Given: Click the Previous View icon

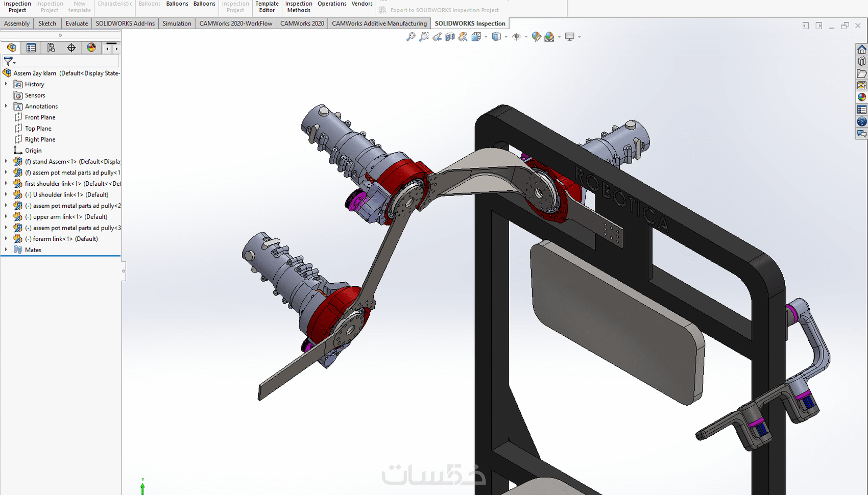Looking at the screenshot, I should click(x=437, y=37).
